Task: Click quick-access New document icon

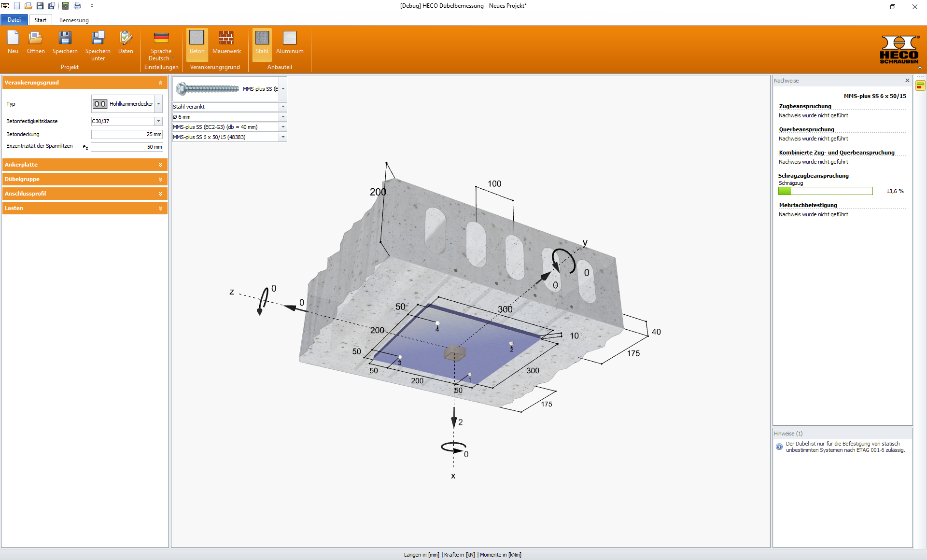Action: [17, 6]
